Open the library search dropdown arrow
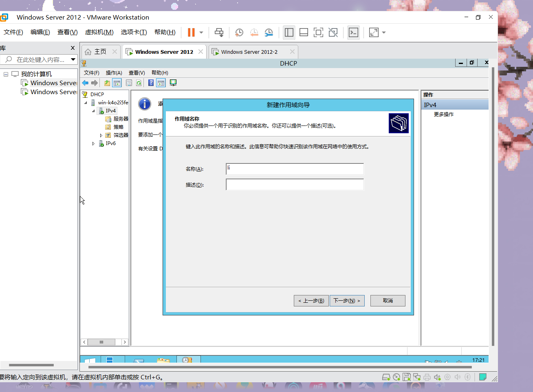Image resolution: width=533 pixels, height=392 pixels. pos(73,59)
